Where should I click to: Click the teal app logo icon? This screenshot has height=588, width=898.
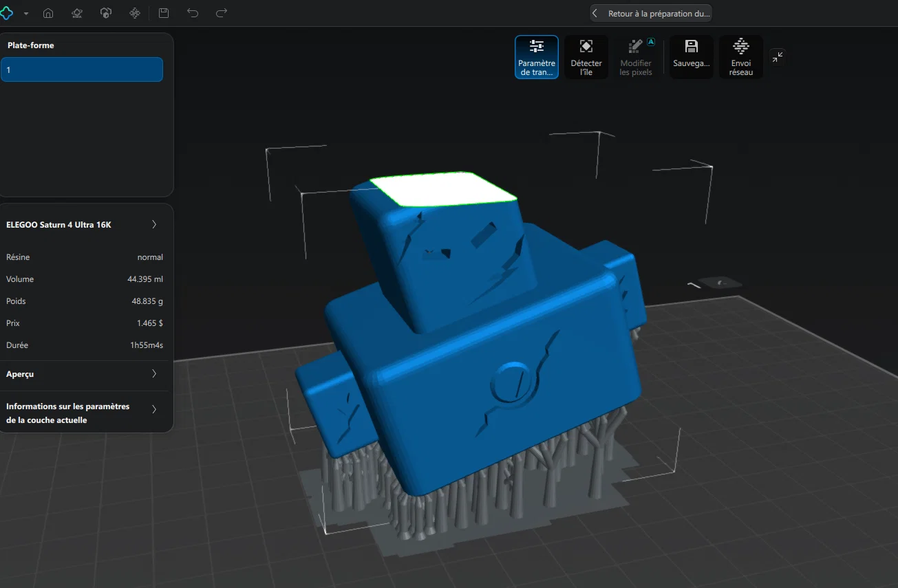tap(6, 13)
